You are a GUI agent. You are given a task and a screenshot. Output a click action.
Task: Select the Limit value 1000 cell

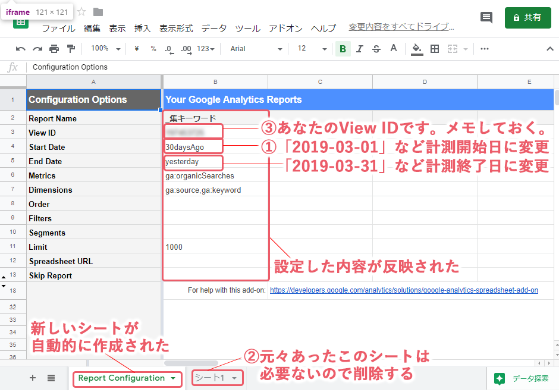coord(215,247)
